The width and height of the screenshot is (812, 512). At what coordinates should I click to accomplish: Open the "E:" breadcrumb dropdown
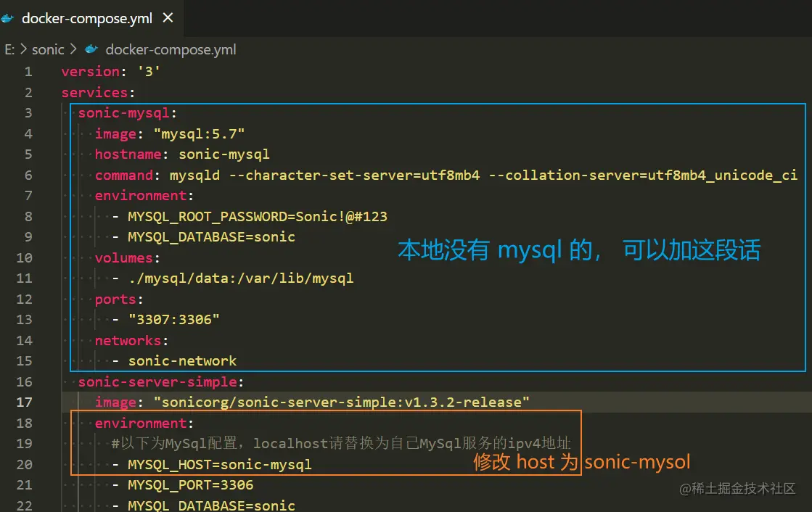[9, 49]
